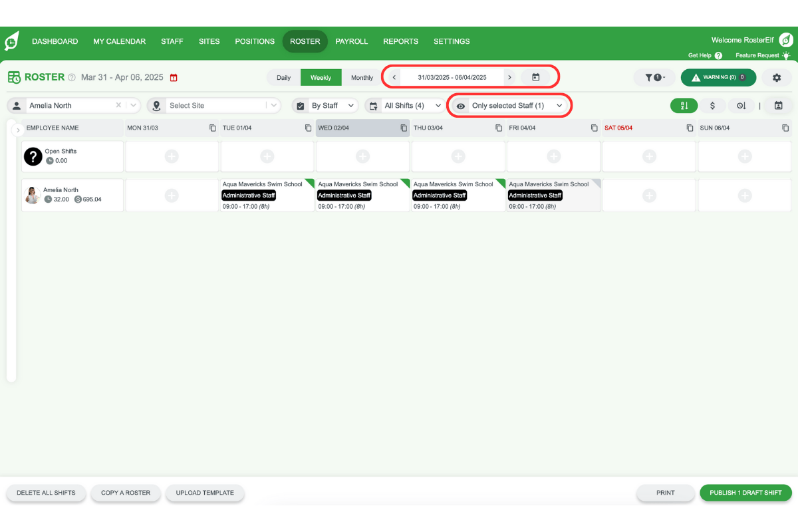Click the Delete All Shifts button
This screenshot has width=798, height=532.
(x=46, y=493)
